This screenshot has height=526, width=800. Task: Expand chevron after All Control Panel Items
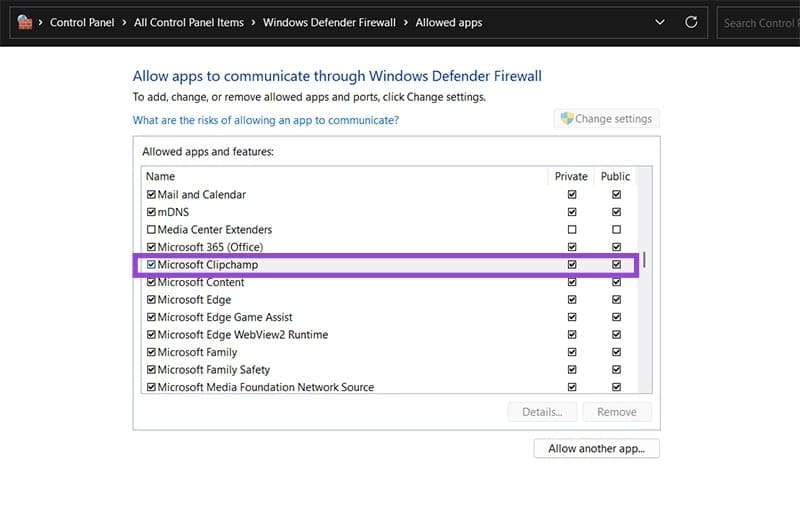(x=253, y=22)
